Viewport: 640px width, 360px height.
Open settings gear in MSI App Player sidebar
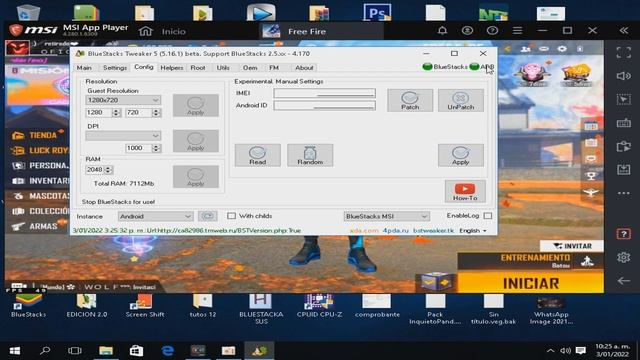(x=623, y=257)
